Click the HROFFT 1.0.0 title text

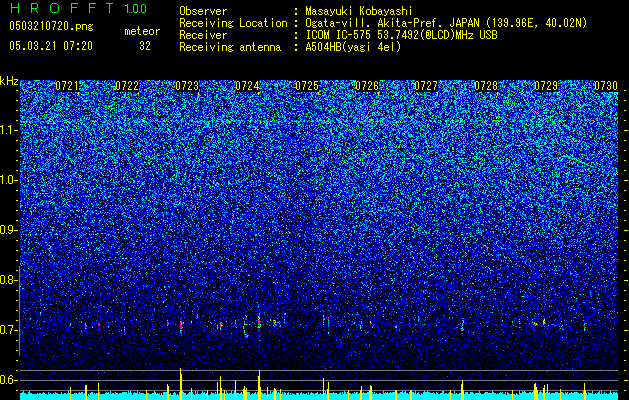78,8
